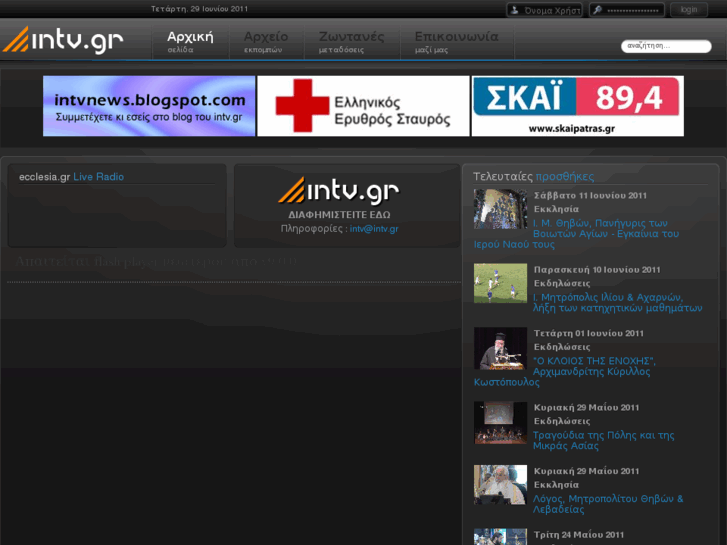Open the bishop thumbnail beside Λόγος, Μητροπολίτου Θηβών
The height and width of the screenshot is (545, 727).
[500, 485]
